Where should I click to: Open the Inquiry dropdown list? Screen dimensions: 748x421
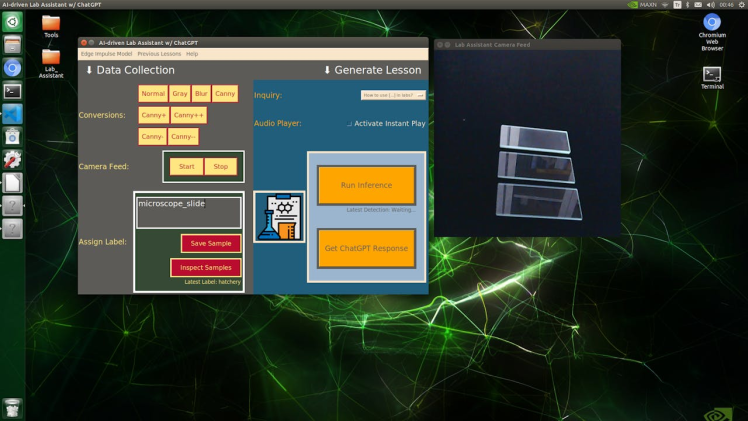click(x=393, y=95)
